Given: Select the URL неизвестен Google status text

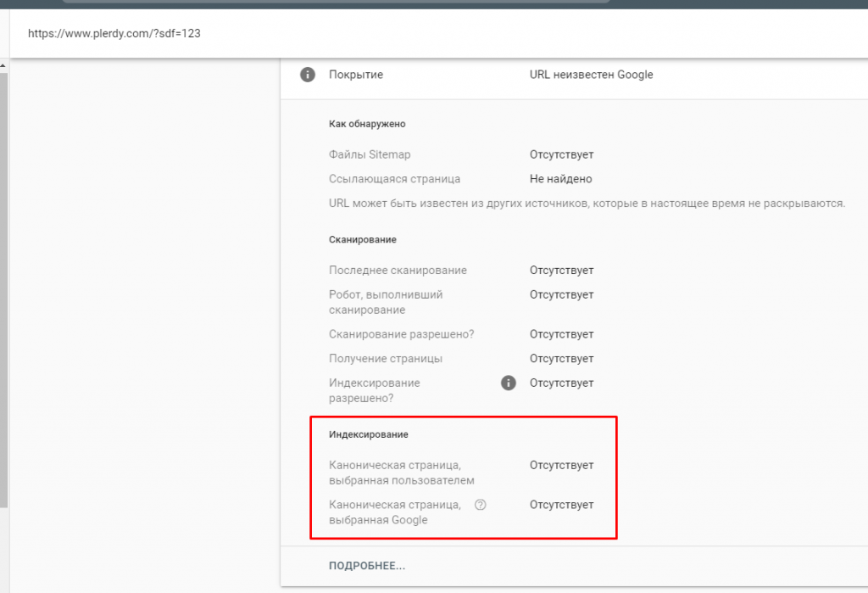Looking at the screenshot, I should (x=591, y=75).
